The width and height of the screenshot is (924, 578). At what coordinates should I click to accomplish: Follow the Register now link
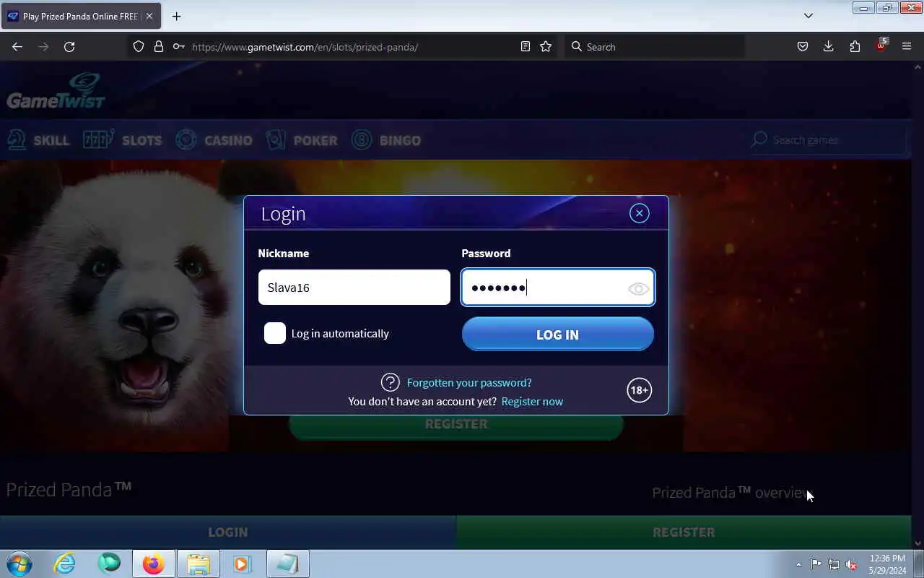point(532,402)
